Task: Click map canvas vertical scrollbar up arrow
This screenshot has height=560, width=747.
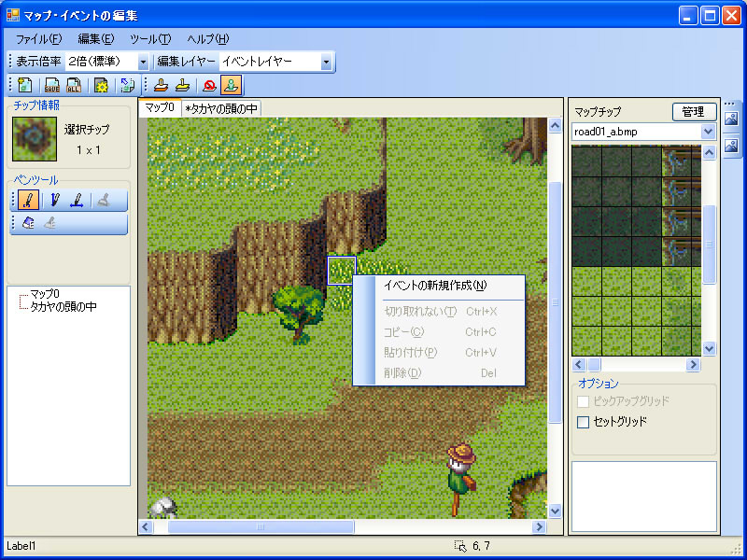Action: tap(555, 126)
